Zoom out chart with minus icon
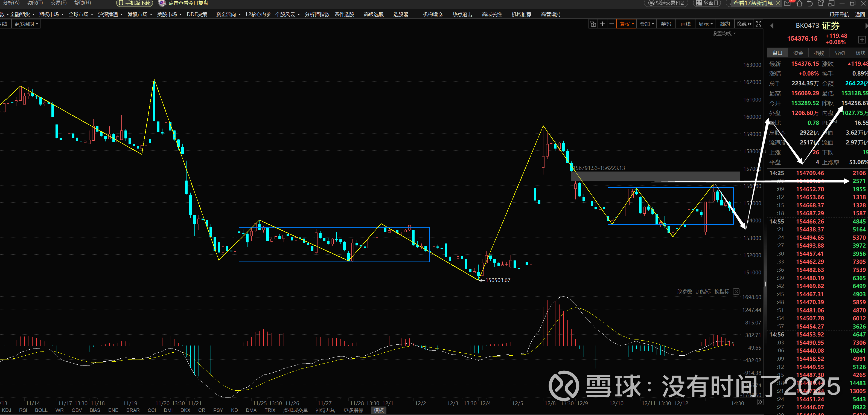The image size is (868, 415). (611, 24)
